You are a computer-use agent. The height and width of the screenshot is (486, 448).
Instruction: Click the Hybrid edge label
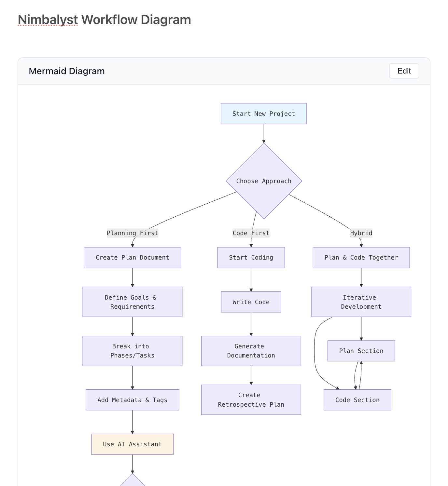[361, 233]
